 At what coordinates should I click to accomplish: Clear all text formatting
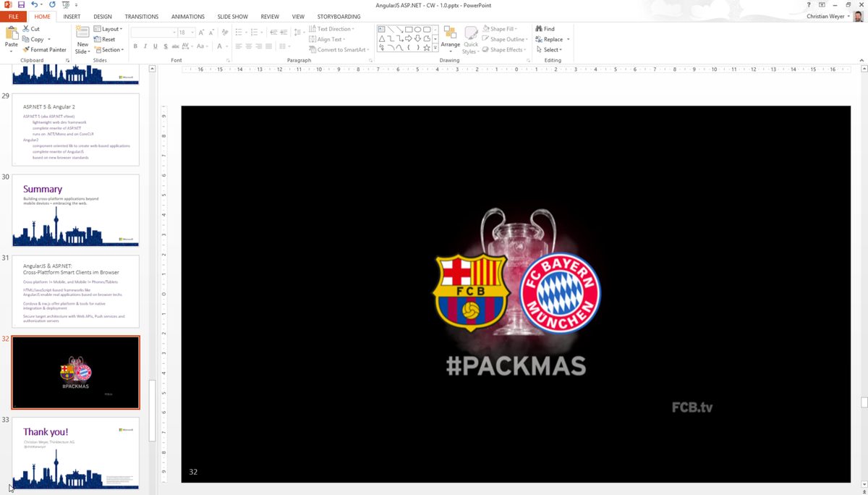(x=225, y=33)
